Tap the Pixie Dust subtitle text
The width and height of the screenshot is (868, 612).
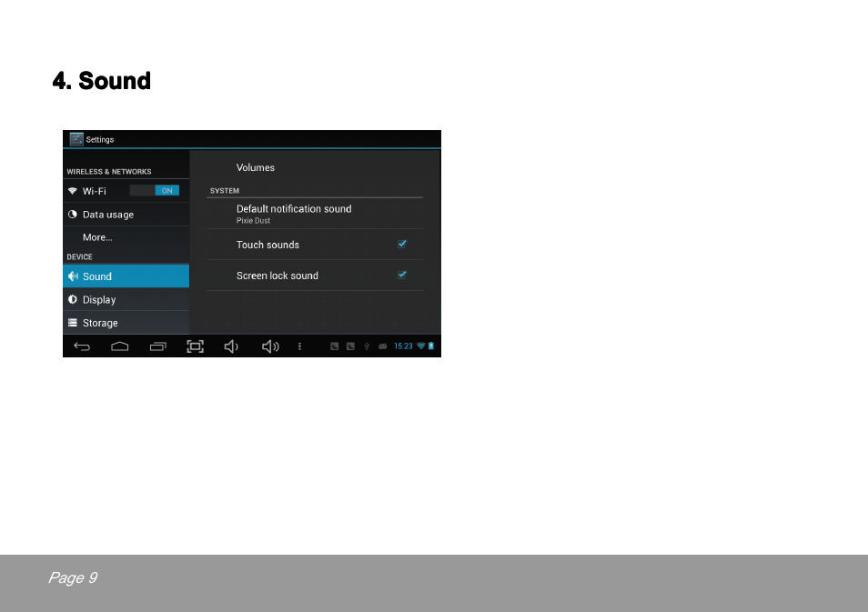(253, 221)
